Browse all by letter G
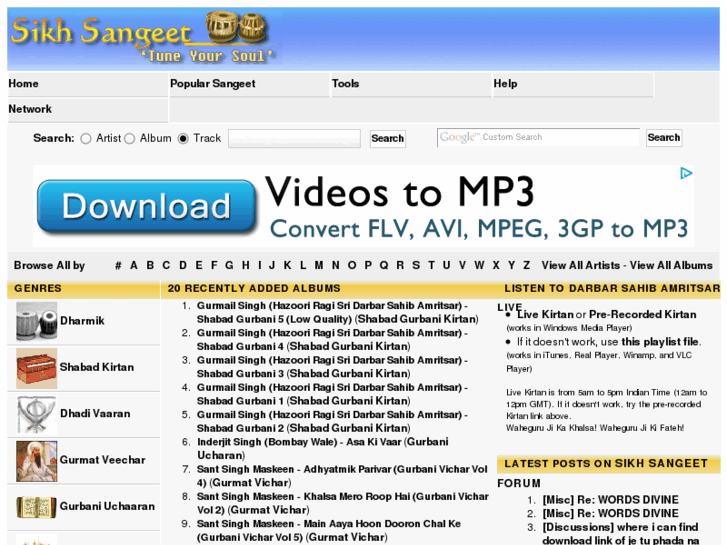Viewport: 727px width, 545px height. click(x=229, y=266)
